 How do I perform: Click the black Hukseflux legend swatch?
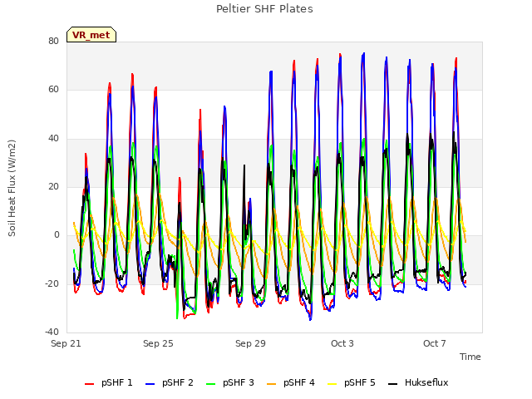[x=392, y=384]
